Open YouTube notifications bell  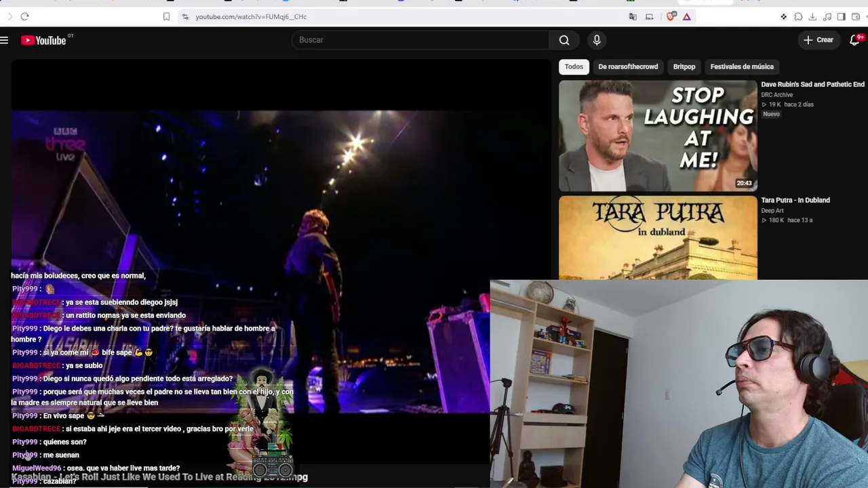854,40
